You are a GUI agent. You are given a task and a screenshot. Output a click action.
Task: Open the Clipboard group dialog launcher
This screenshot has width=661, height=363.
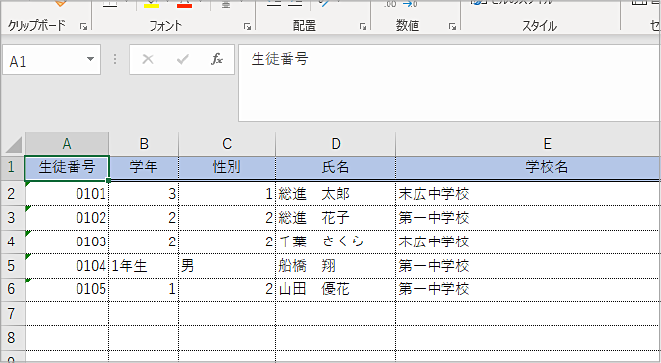tap(83, 27)
